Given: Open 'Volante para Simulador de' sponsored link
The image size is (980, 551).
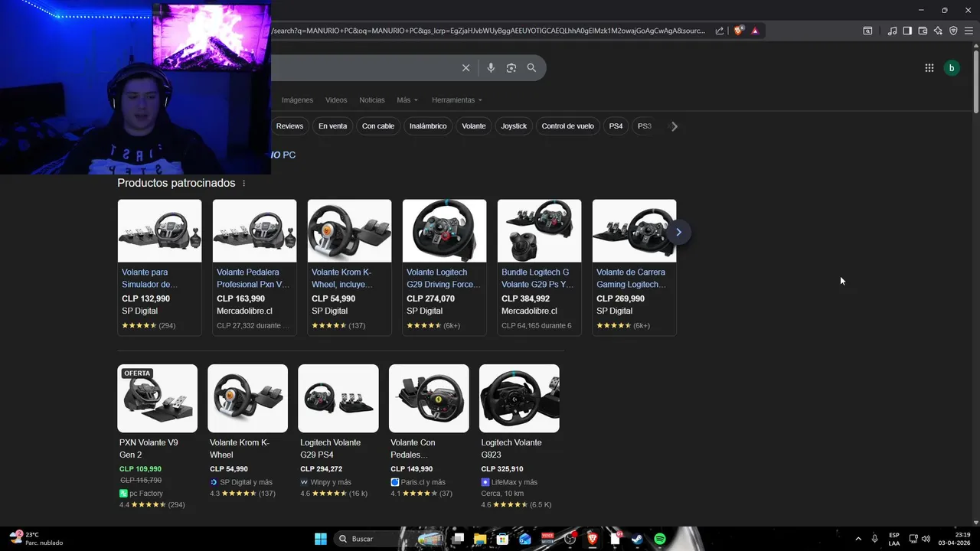Looking at the screenshot, I should tap(150, 278).
